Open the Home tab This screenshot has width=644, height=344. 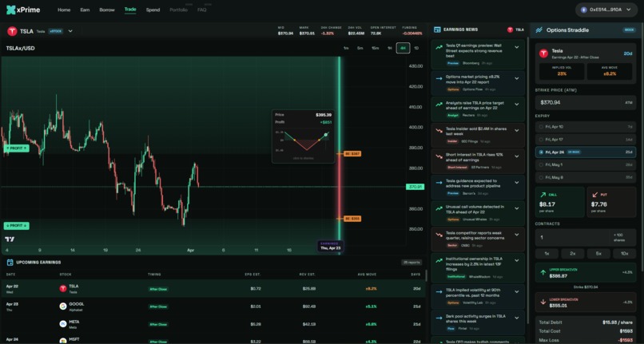point(64,10)
